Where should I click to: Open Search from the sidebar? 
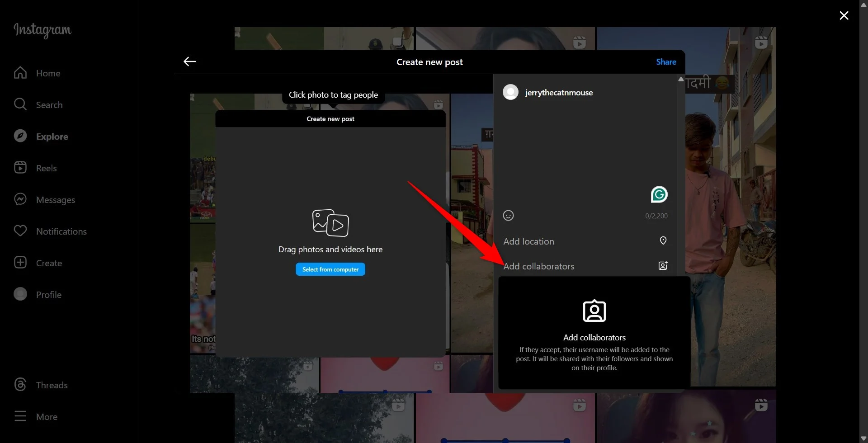[38, 105]
